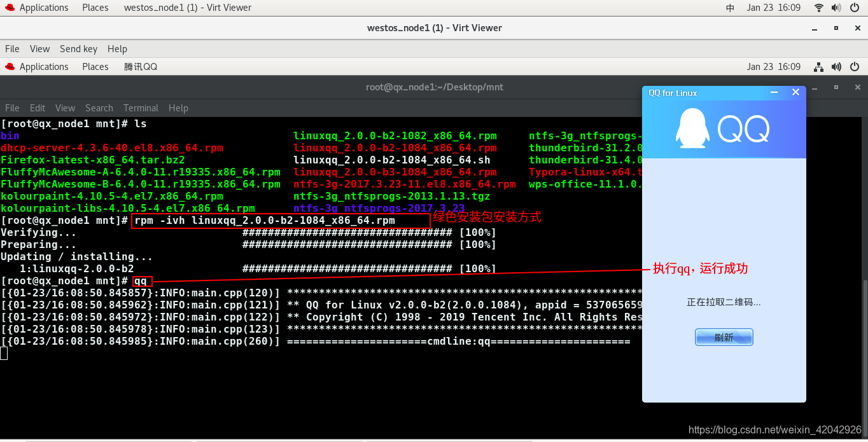
Task: Close the QQ for Linux window
Action: pos(795,93)
